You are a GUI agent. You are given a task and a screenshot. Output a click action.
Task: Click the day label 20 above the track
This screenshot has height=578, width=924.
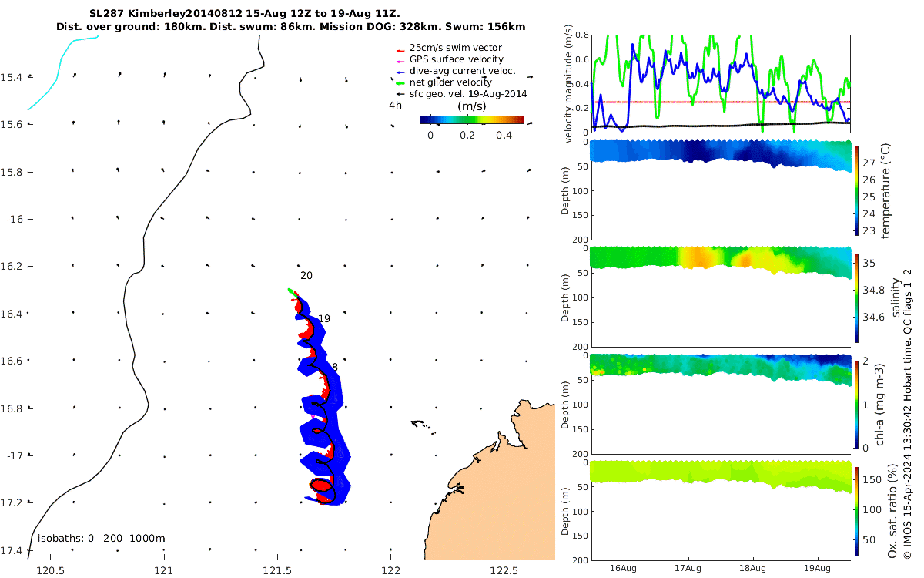click(x=306, y=276)
